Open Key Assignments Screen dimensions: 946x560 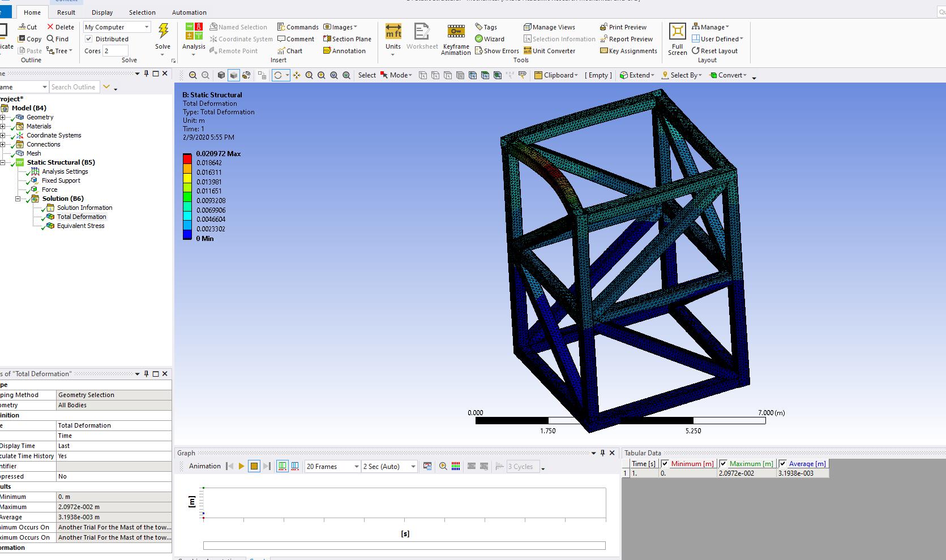pyautogui.click(x=628, y=51)
